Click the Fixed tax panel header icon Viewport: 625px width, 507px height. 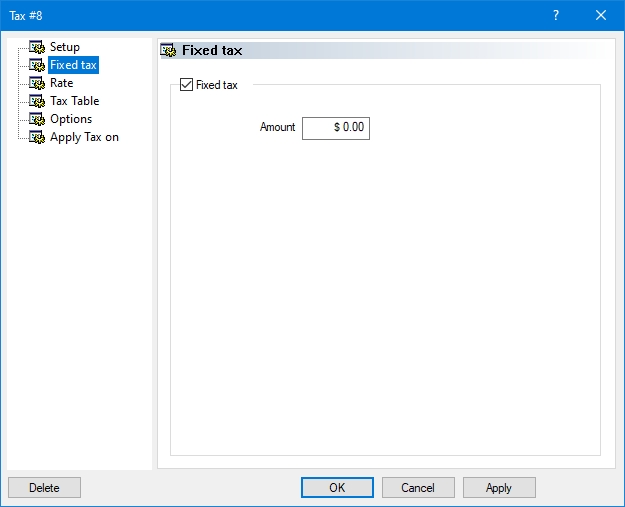[169, 50]
